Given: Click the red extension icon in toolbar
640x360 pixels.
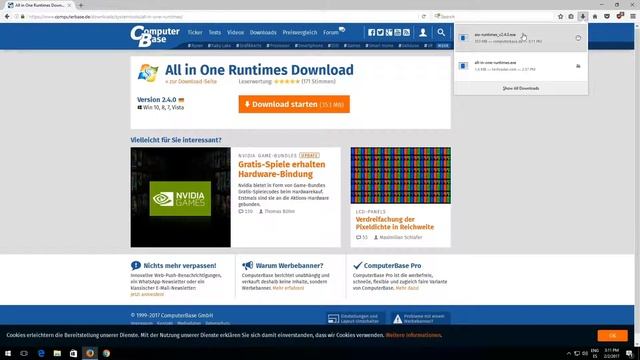Looking at the screenshot, I should [x=620, y=16].
